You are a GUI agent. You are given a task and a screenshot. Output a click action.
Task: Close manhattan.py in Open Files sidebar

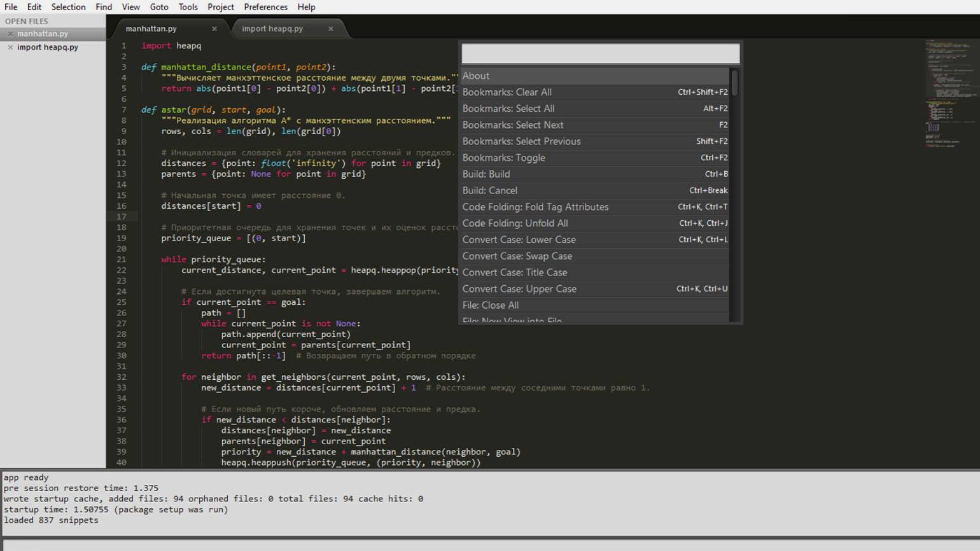[x=10, y=34]
